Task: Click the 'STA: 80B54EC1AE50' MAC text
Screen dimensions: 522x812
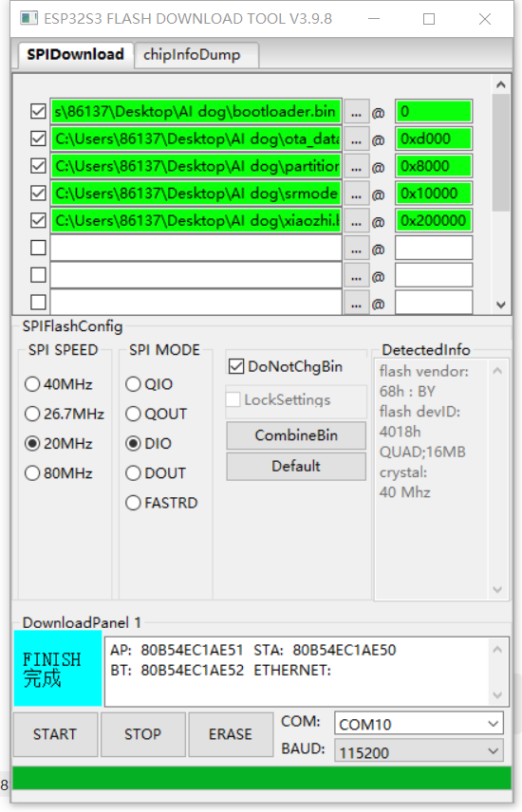Action: (325, 651)
